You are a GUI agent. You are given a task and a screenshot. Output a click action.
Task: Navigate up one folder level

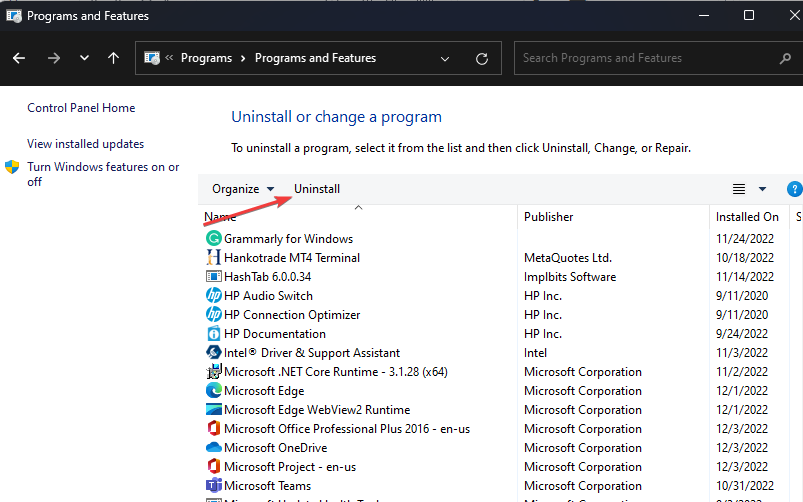113,58
